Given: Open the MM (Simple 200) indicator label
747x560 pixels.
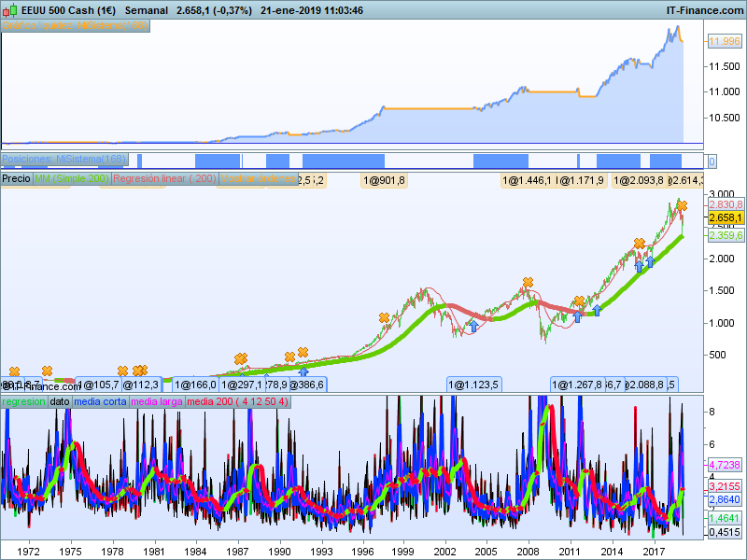Looking at the screenshot, I should [71, 179].
